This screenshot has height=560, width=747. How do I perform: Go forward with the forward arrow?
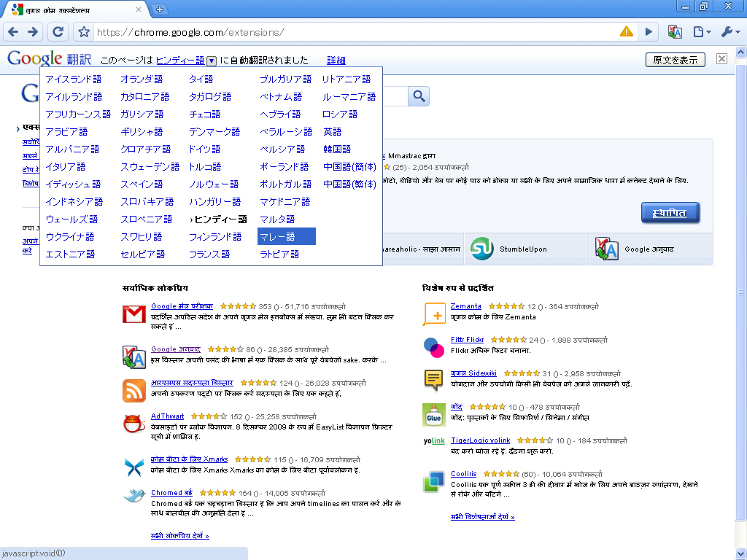[33, 32]
